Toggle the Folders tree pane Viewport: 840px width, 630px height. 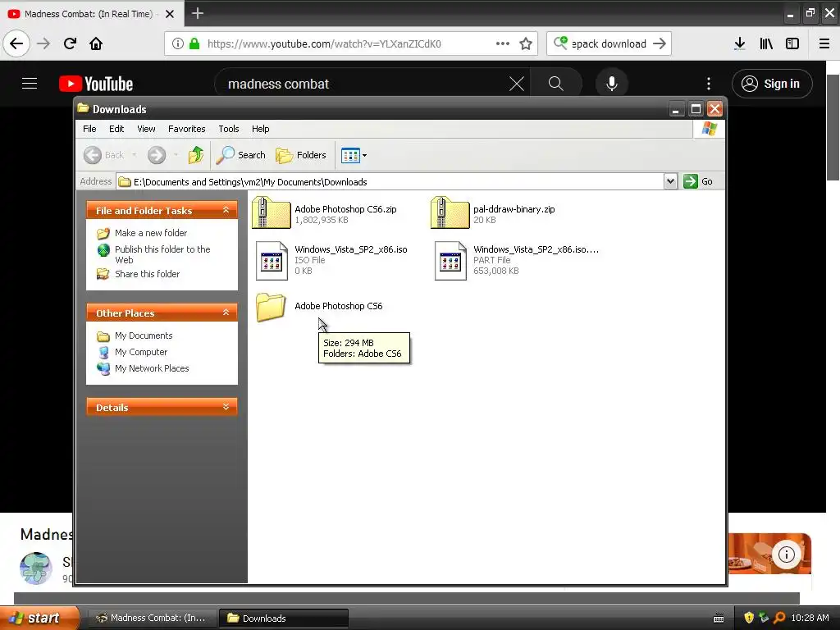click(301, 155)
